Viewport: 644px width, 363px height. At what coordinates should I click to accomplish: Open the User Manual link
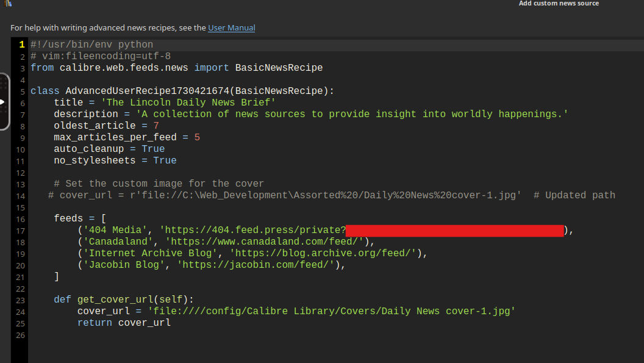pos(231,27)
